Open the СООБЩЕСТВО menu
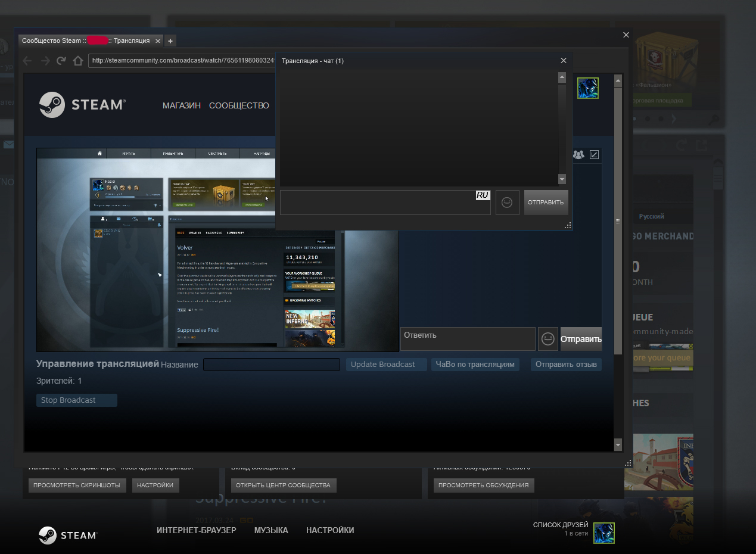This screenshot has height=554, width=756. click(x=239, y=105)
